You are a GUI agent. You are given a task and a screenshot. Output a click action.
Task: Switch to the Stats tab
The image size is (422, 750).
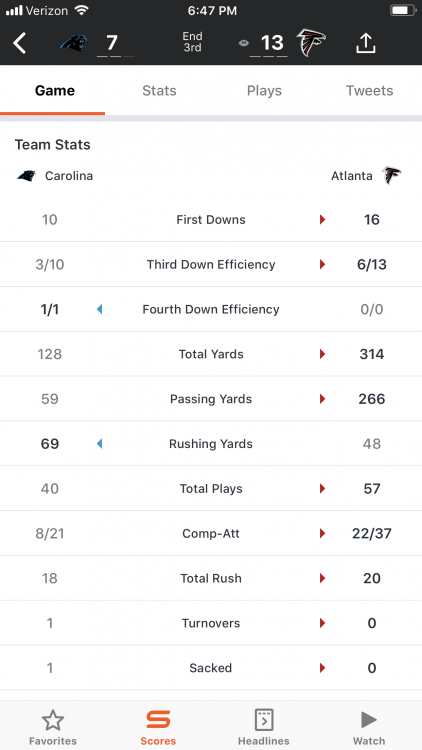click(159, 90)
